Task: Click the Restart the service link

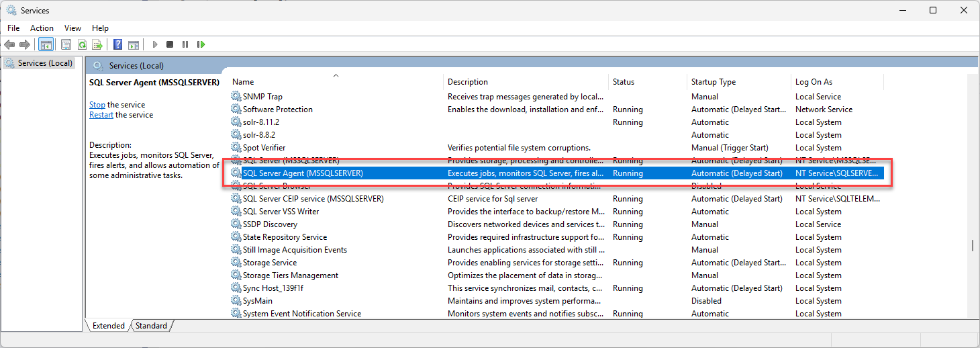Action: point(101,115)
